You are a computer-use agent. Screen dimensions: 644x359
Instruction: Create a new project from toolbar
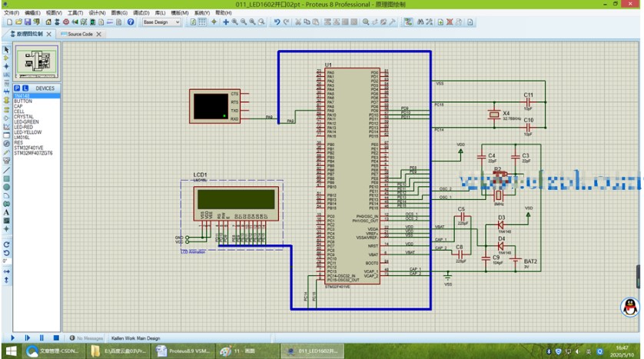9,22
